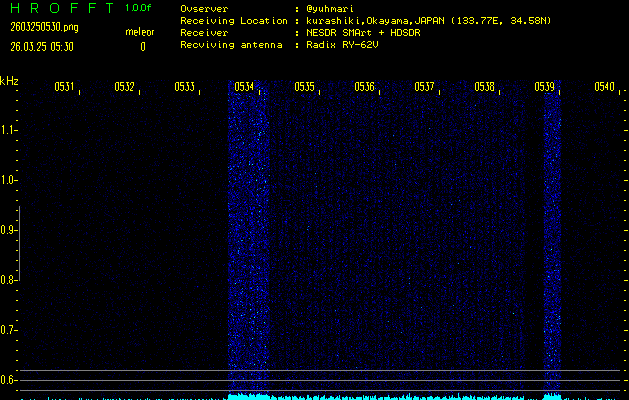This screenshot has width=629, height=400.
Task: Click the wide blue noise band below 0534
Action: (248, 240)
